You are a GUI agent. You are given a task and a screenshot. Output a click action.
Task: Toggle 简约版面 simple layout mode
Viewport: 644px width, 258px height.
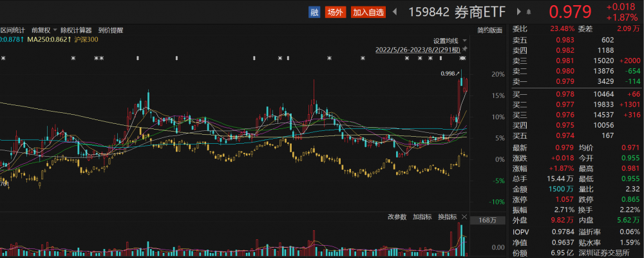489,30
